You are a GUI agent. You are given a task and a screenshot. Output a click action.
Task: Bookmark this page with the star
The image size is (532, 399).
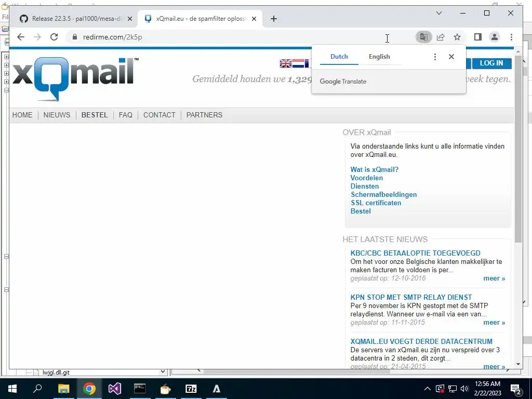pyautogui.click(x=457, y=37)
